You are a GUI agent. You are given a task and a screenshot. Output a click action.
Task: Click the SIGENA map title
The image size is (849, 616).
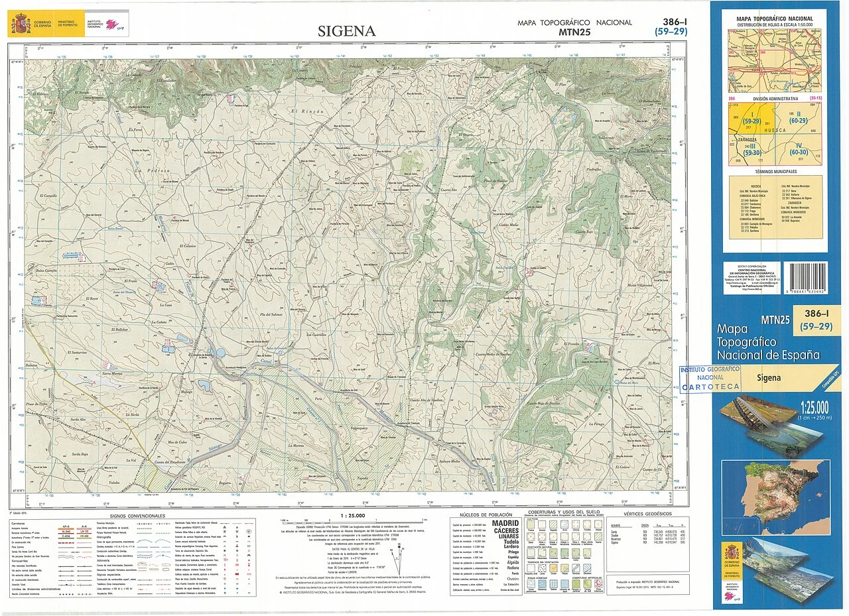coord(346,31)
